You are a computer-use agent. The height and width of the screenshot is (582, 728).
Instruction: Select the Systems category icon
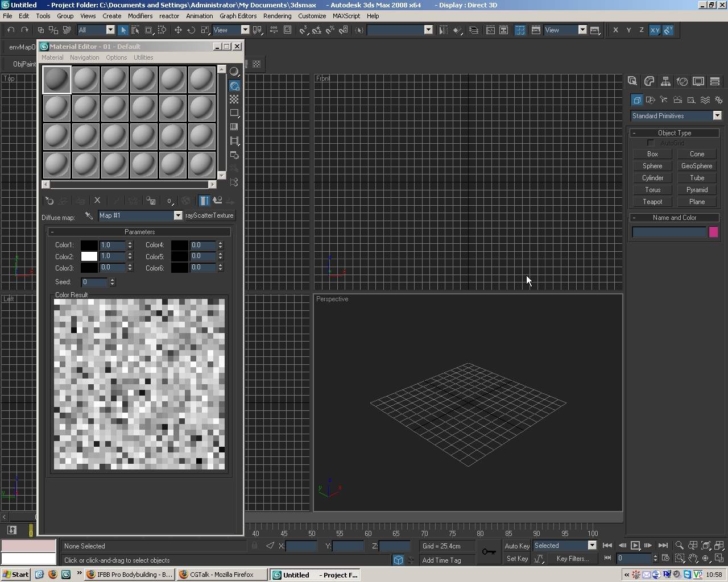pyautogui.click(x=719, y=100)
